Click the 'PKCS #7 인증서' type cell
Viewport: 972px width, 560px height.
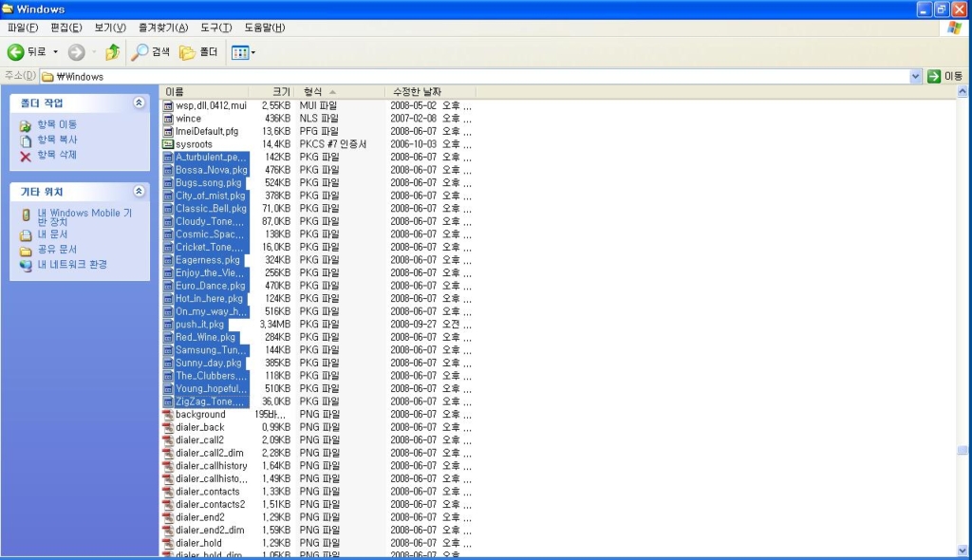pos(333,144)
